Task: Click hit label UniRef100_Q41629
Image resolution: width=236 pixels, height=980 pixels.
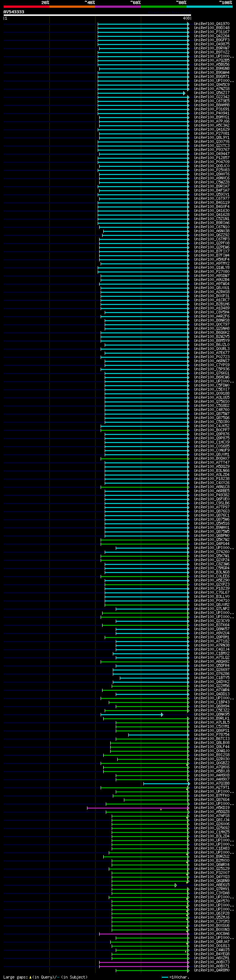Action: [x=212, y=129]
